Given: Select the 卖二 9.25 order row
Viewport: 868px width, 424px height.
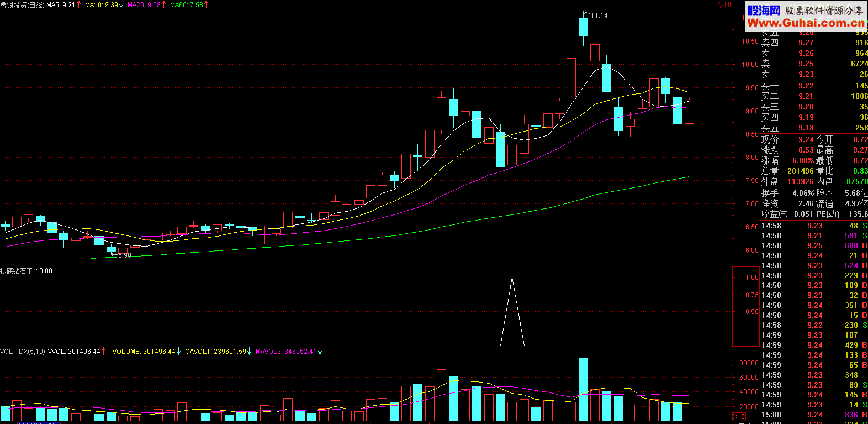Looking at the screenshot, I should tap(814, 64).
